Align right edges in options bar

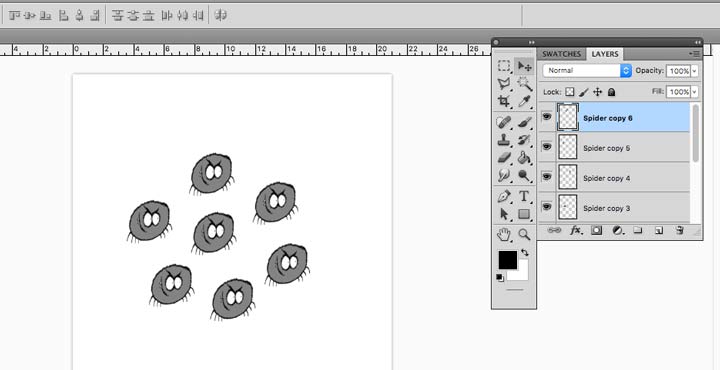tap(95, 16)
